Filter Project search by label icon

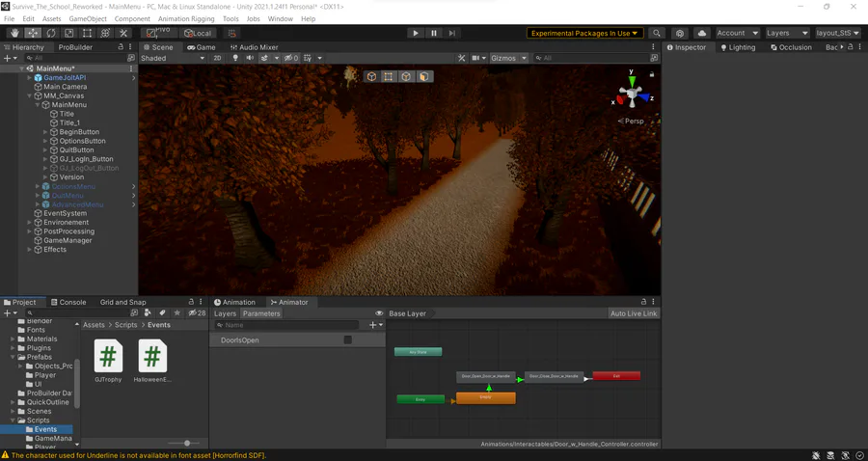point(162,312)
